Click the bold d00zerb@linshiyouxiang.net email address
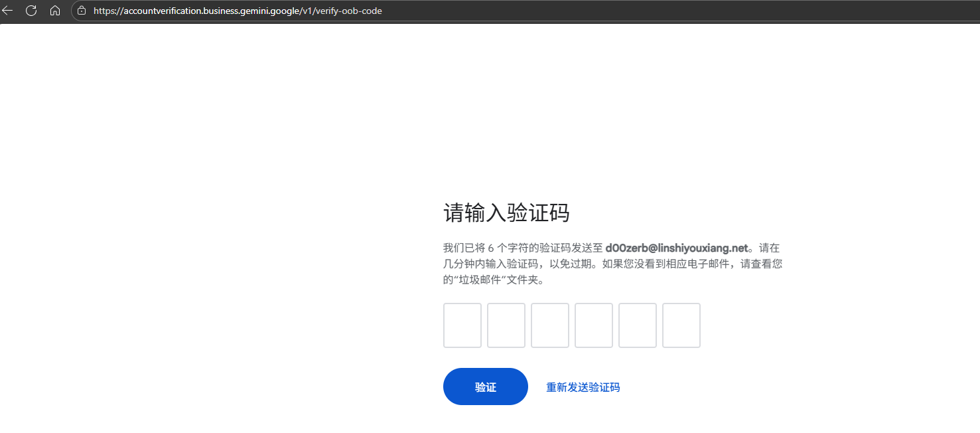 coord(677,248)
